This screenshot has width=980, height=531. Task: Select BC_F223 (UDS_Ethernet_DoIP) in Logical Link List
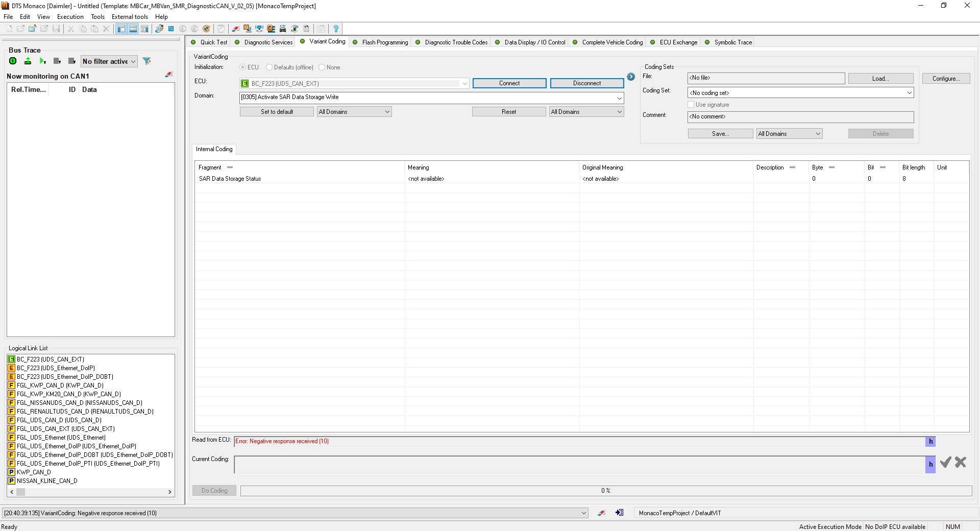(56, 368)
